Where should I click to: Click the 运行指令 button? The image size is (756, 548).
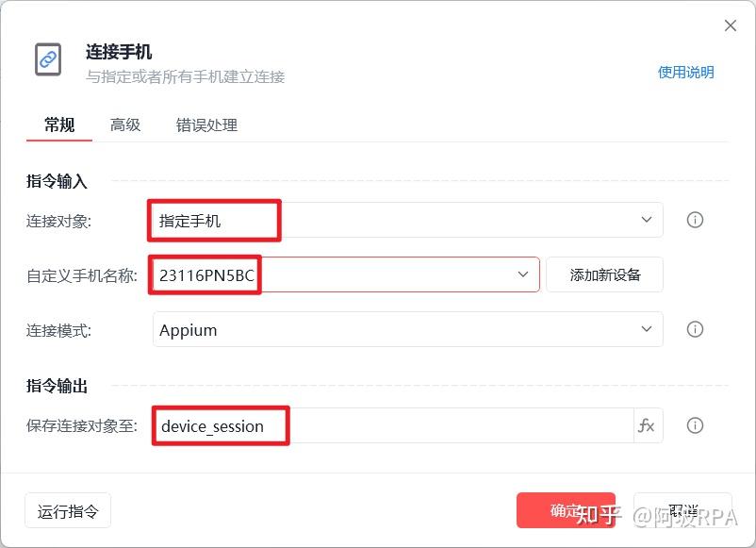[x=67, y=509]
